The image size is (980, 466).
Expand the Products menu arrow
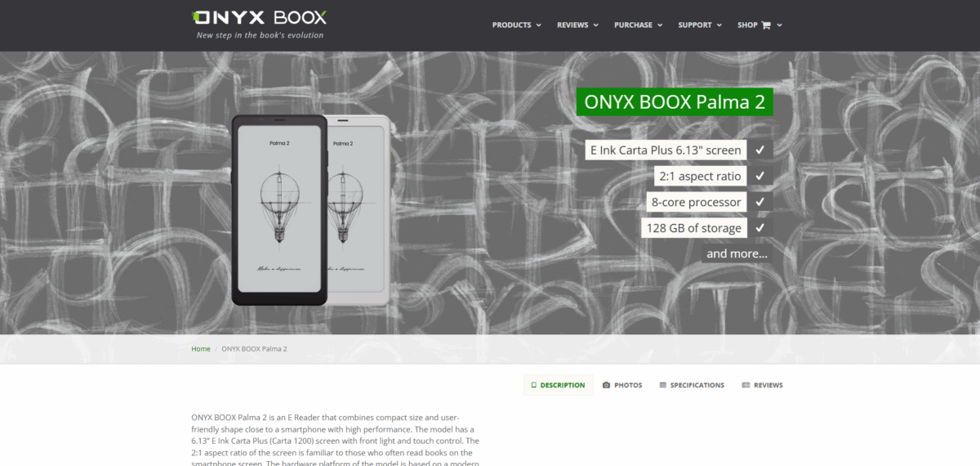pos(538,25)
